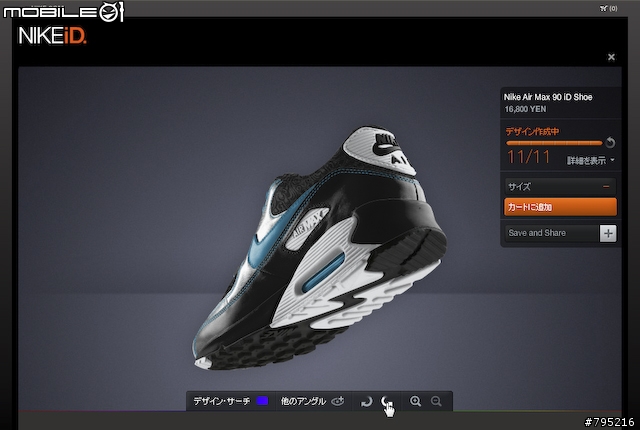Open デザイン・サーチ design search
Image resolution: width=640 pixels, height=430 pixels.
221,401
